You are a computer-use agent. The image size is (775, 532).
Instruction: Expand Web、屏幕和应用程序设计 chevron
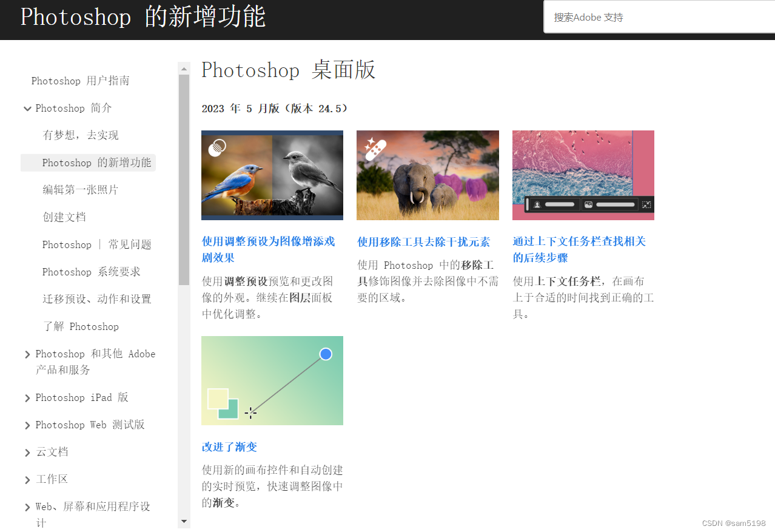tap(27, 507)
